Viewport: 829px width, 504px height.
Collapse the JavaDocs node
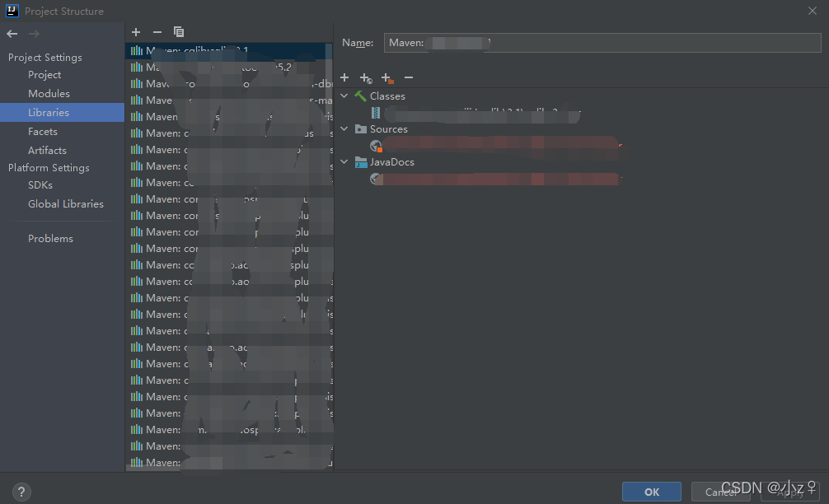(344, 161)
